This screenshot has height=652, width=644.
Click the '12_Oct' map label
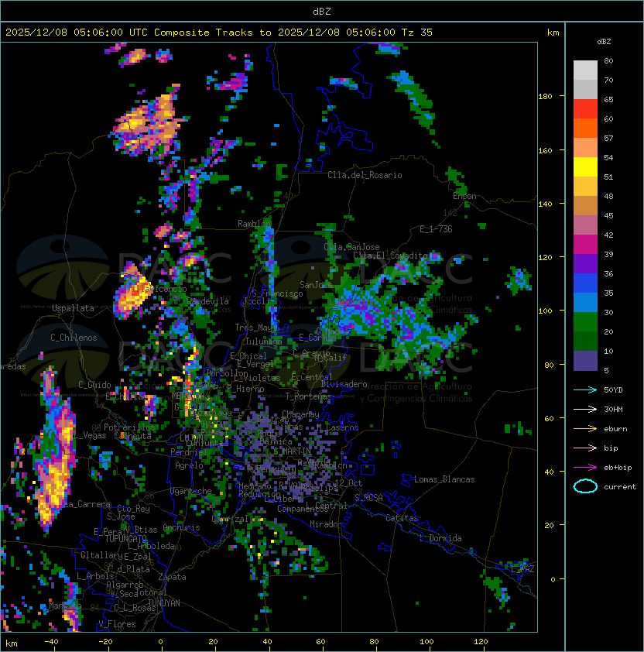click(348, 482)
